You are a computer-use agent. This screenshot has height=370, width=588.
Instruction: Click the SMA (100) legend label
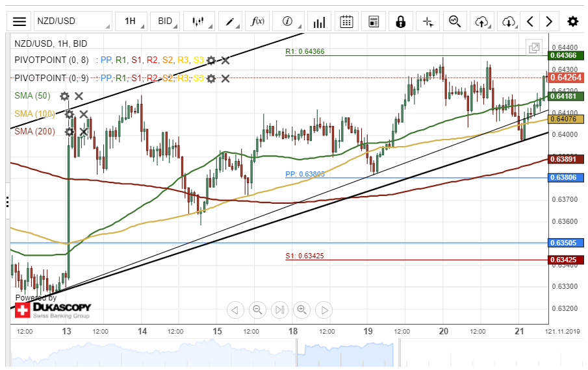(34, 114)
